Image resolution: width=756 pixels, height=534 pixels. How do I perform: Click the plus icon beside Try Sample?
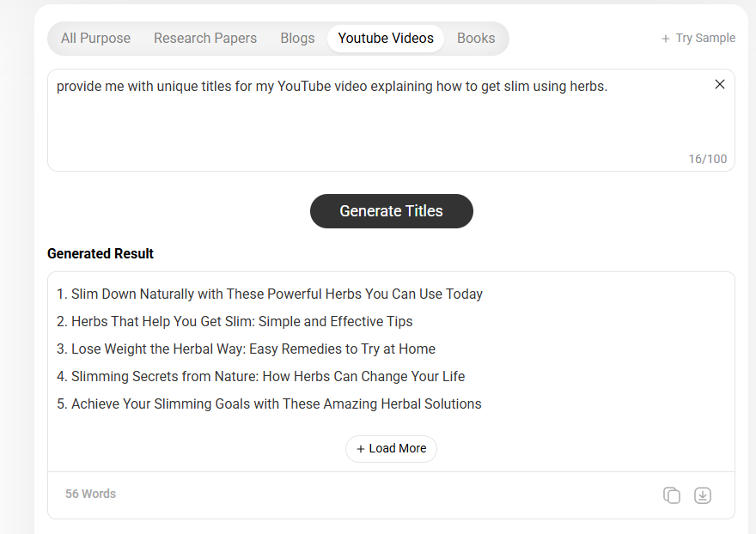pos(668,38)
